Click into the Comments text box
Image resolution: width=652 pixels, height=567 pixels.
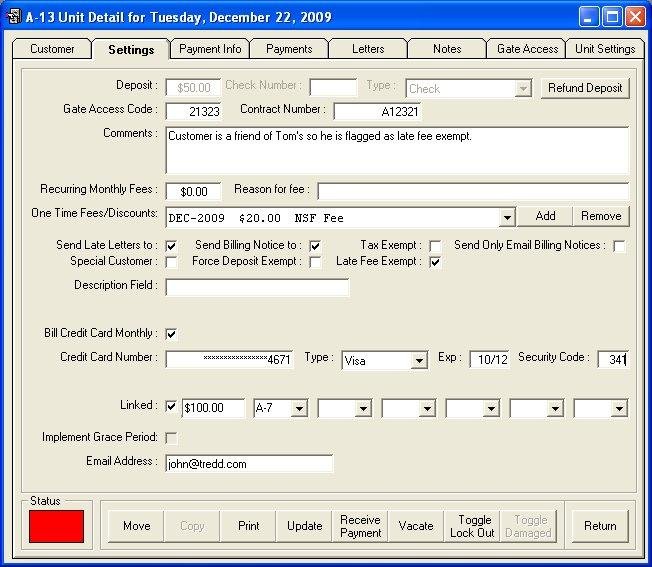pyautogui.click(x=397, y=150)
